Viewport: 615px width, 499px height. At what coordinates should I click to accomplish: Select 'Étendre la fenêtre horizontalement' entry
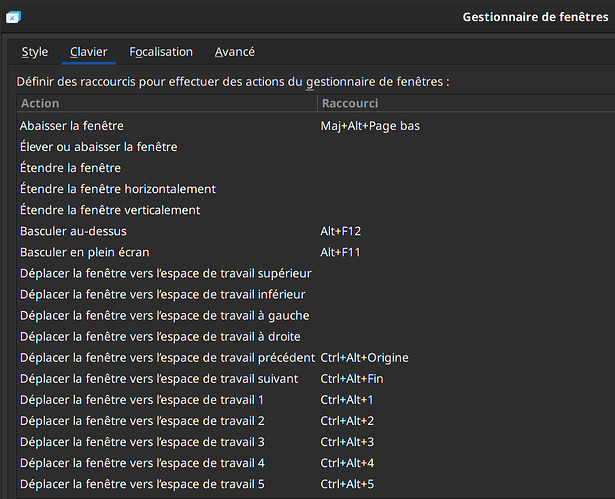(x=118, y=189)
